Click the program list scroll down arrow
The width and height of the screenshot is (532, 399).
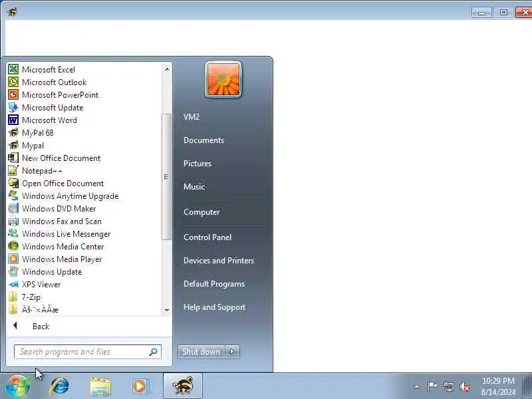167,310
